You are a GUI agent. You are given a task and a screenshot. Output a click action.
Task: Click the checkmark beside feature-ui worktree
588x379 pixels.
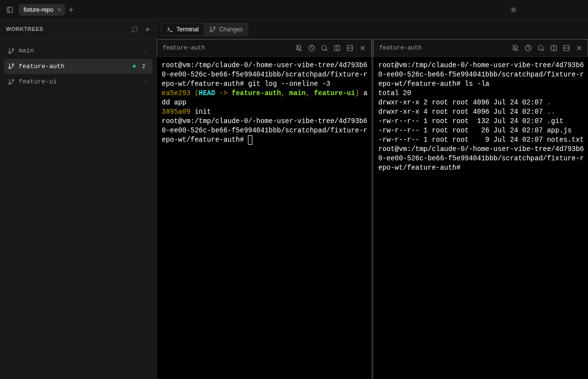(146, 82)
